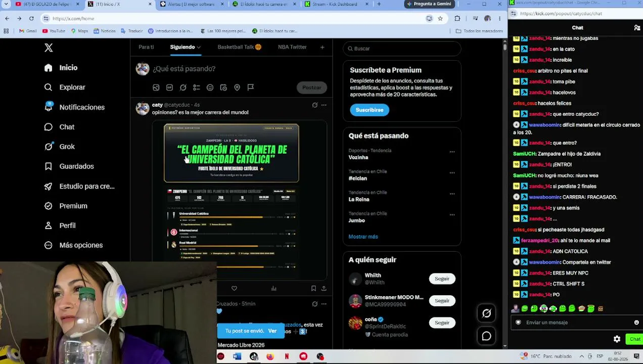Like caty's post with the heart
The height and width of the screenshot is (364, 643).
pos(234,288)
